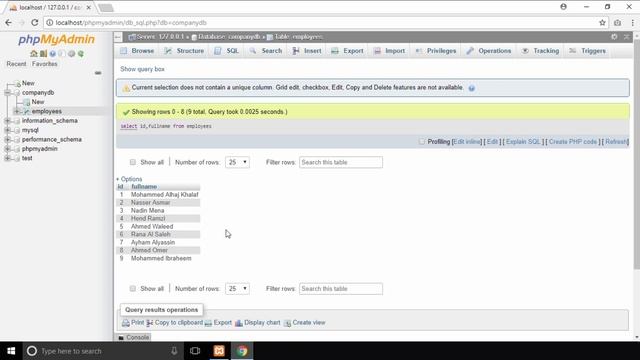Open the Tracking tab

point(540,51)
